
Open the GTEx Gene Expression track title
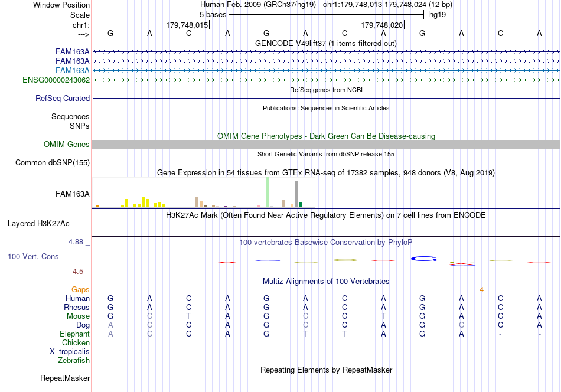tap(326, 173)
